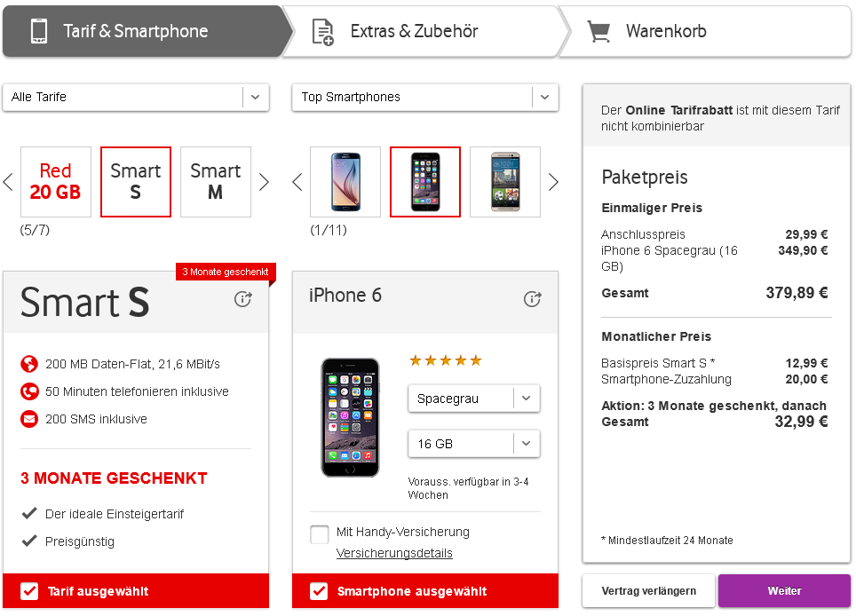856x616 pixels.
Task: Show next tariffs with right arrow
Action: (265, 182)
